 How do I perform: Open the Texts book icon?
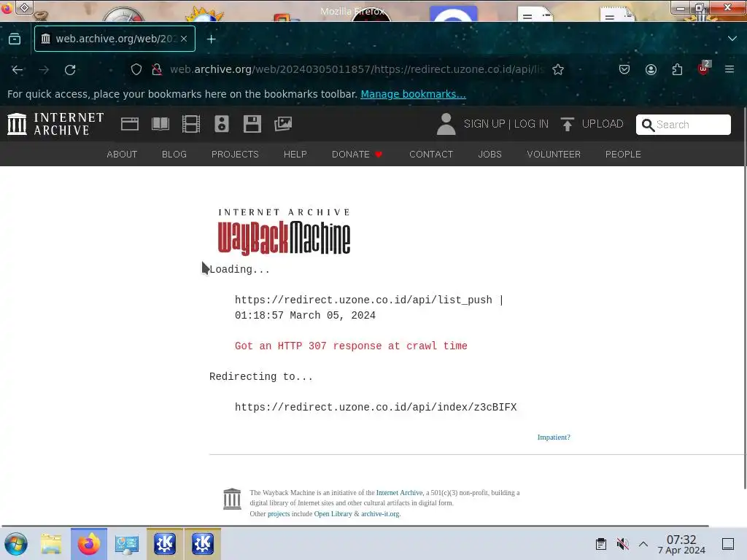160,124
